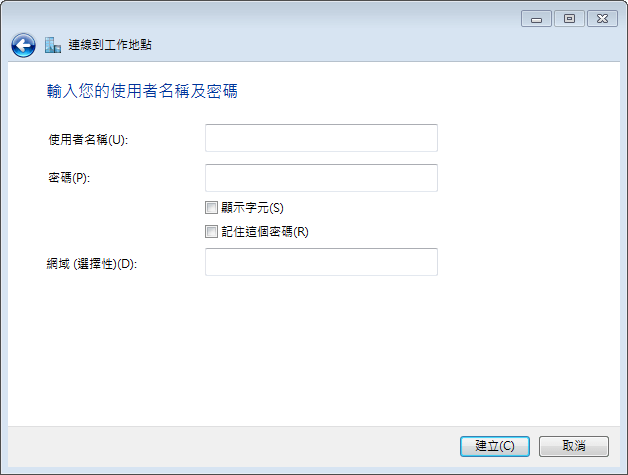This screenshot has height=475, width=628.
Task: Click the 建立(C) create button
Action: pyautogui.click(x=495, y=446)
